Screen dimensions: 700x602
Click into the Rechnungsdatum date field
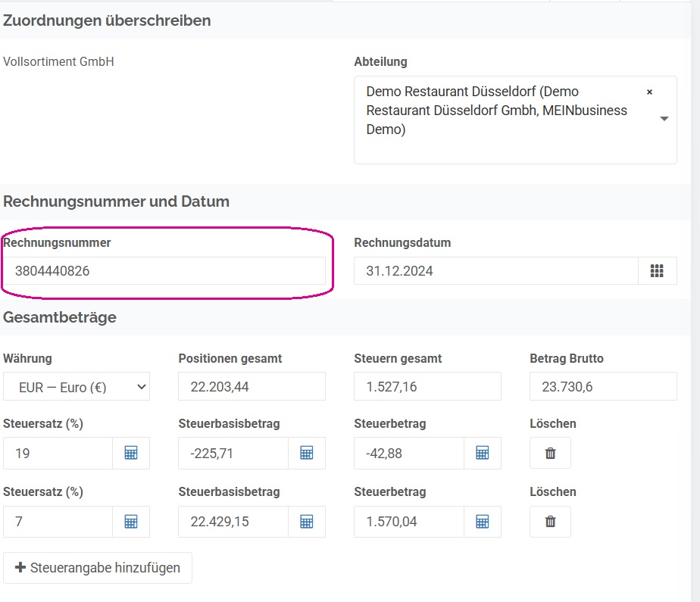pos(496,271)
